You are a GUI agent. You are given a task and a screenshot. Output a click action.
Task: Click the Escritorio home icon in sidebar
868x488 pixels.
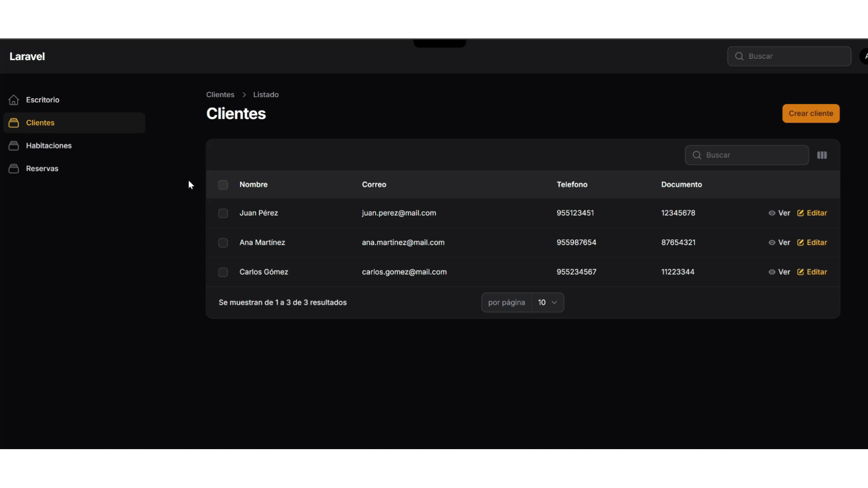click(x=14, y=100)
